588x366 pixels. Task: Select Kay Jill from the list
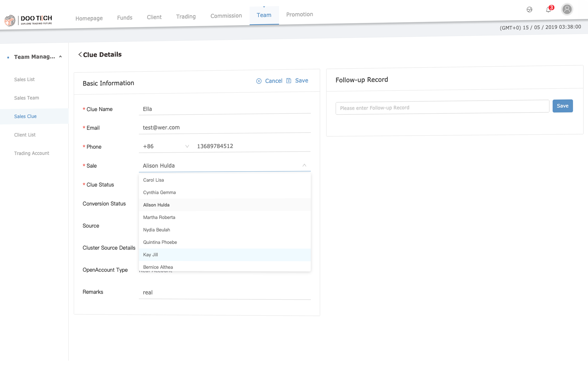[x=151, y=255]
